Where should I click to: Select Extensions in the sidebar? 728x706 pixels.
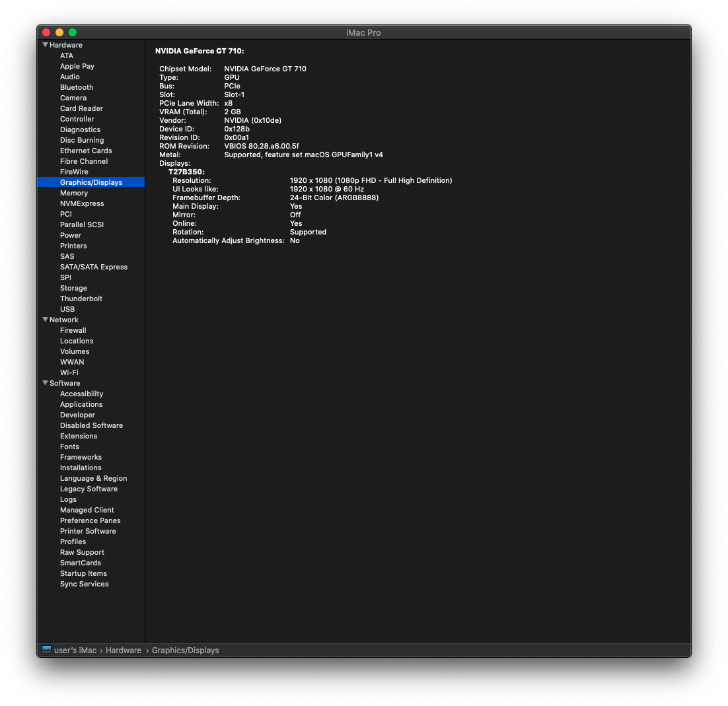tap(79, 437)
